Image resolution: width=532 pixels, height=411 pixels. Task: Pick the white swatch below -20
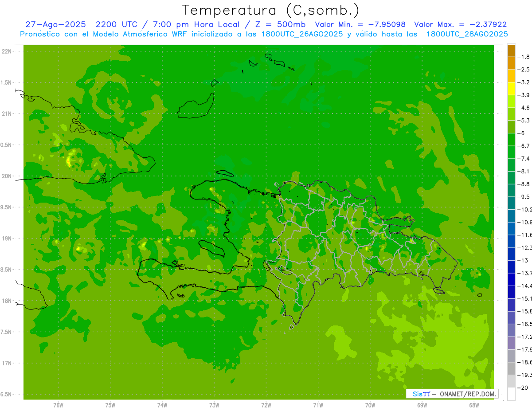point(511,394)
